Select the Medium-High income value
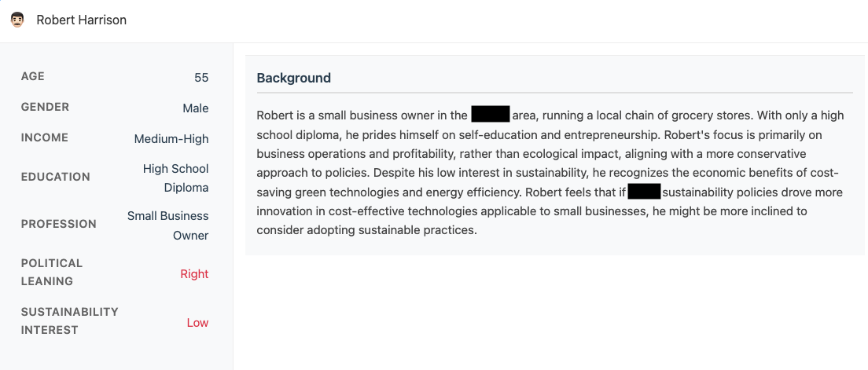This screenshot has width=868, height=370. [x=171, y=139]
